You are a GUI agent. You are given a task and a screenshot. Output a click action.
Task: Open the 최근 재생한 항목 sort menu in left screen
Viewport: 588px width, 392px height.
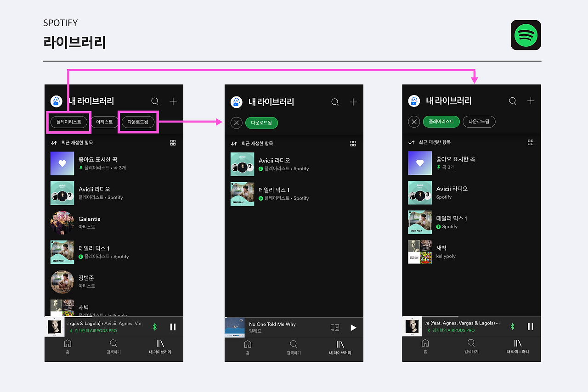coord(72,143)
